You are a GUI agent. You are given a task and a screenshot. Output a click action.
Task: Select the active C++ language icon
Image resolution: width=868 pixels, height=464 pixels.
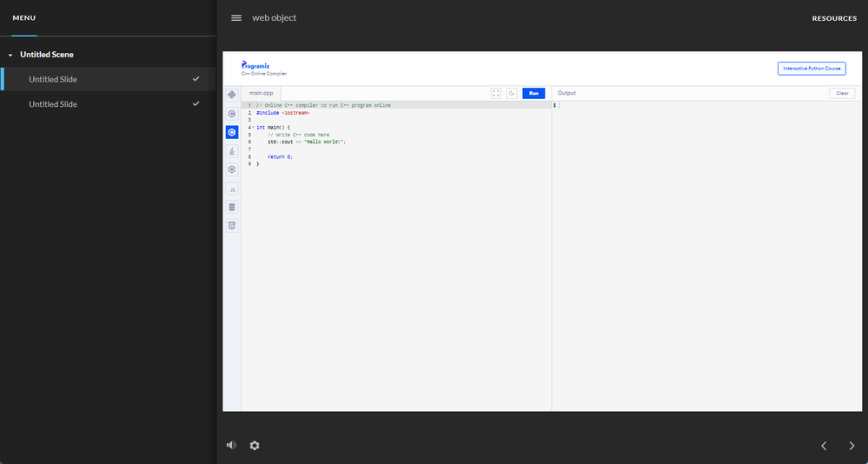pyautogui.click(x=232, y=132)
